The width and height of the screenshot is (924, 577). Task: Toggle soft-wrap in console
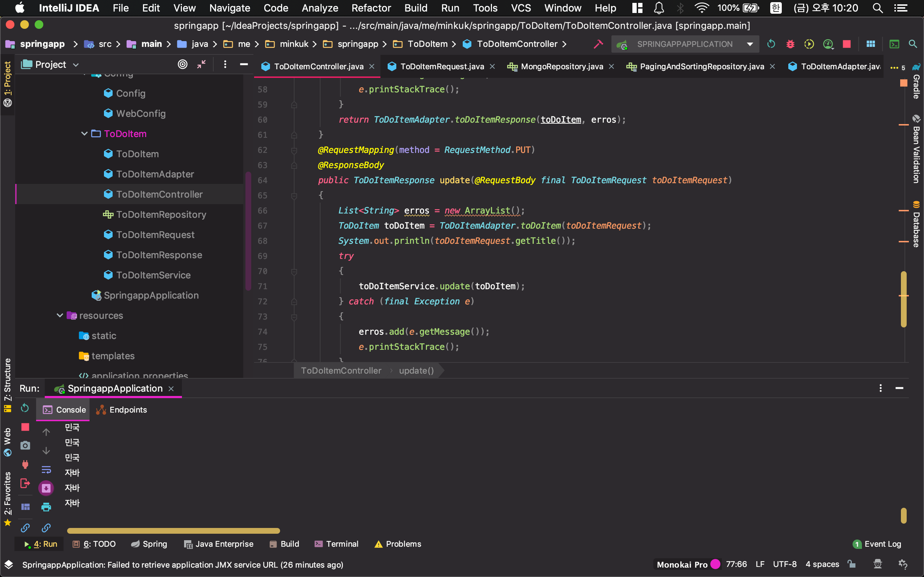pyautogui.click(x=46, y=470)
